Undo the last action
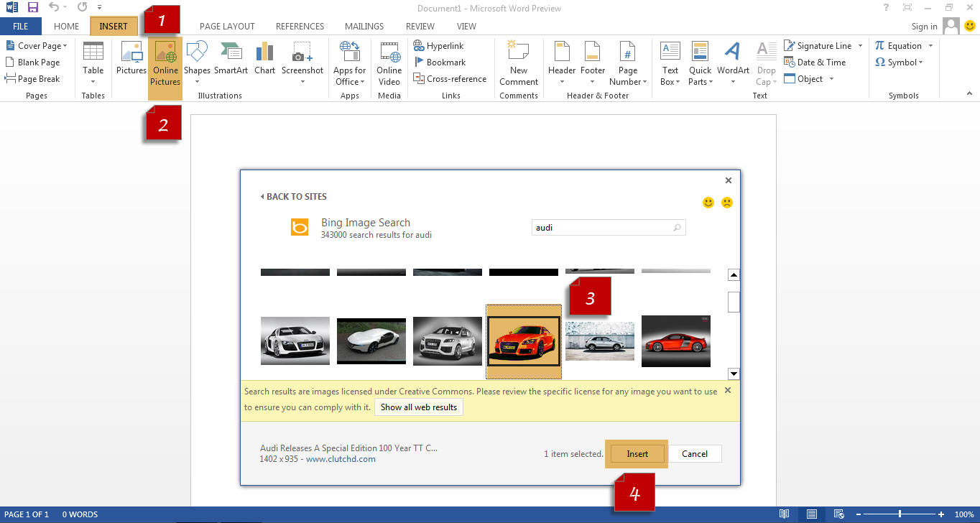Viewport: 980px width, 523px height. point(54,7)
